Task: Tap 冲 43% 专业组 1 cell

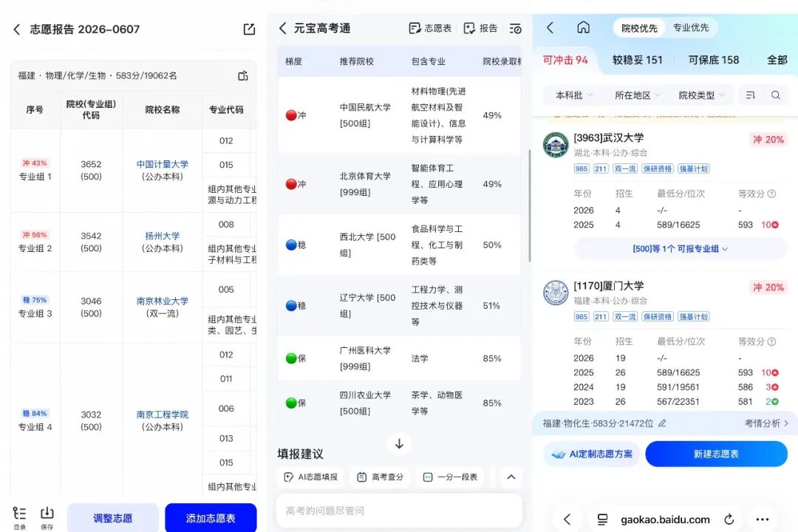Action: point(35,170)
